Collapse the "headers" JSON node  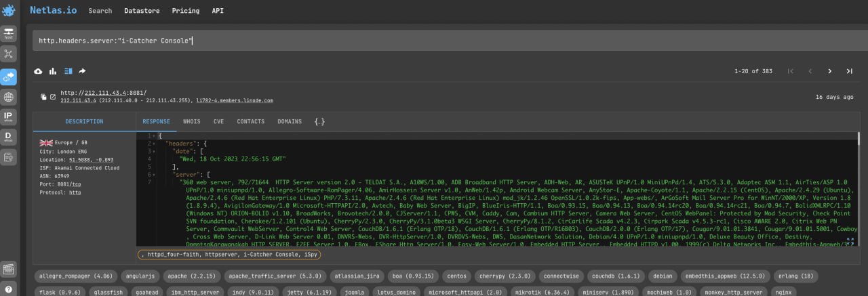click(155, 144)
